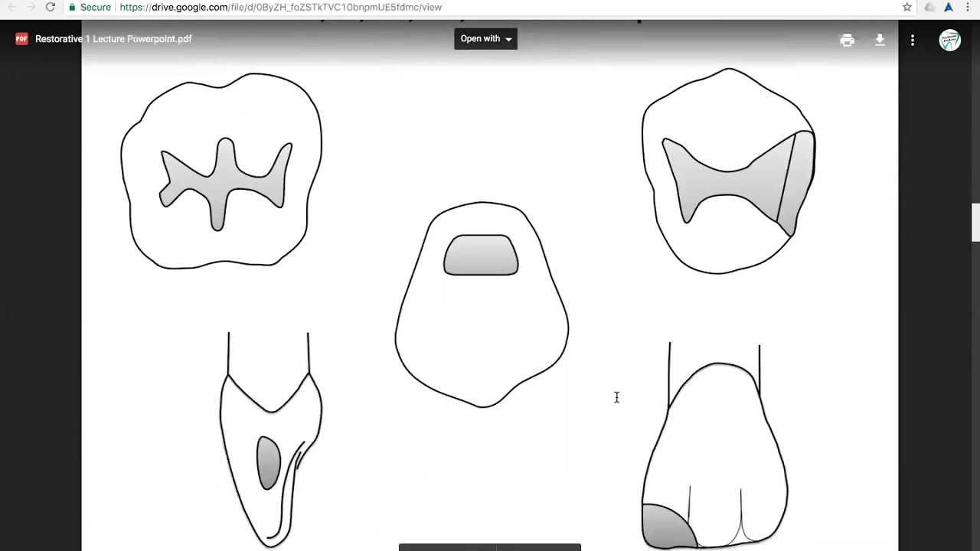Click the red PDF file icon
The width and height of the screenshot is (980, 551).
tap(21, 39)
